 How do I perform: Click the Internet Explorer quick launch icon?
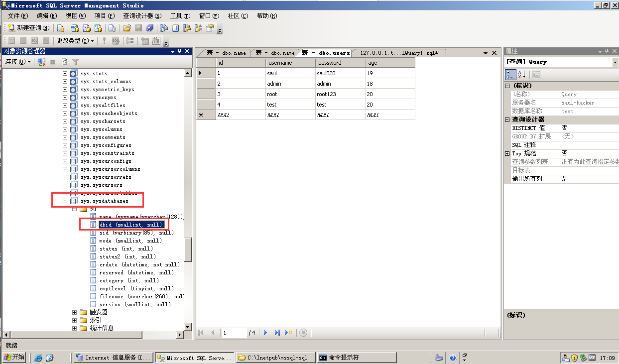(x=38, y=358)
